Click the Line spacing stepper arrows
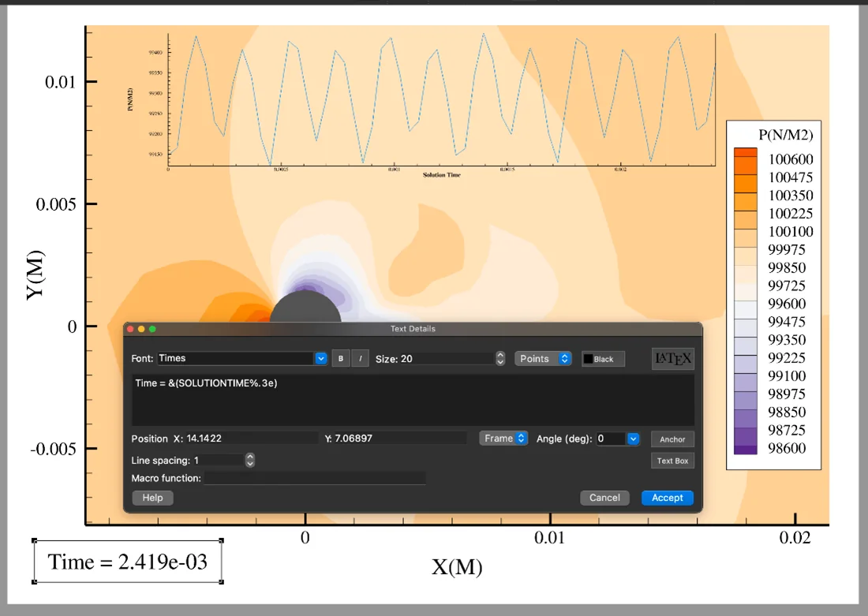 pos(250,460)
